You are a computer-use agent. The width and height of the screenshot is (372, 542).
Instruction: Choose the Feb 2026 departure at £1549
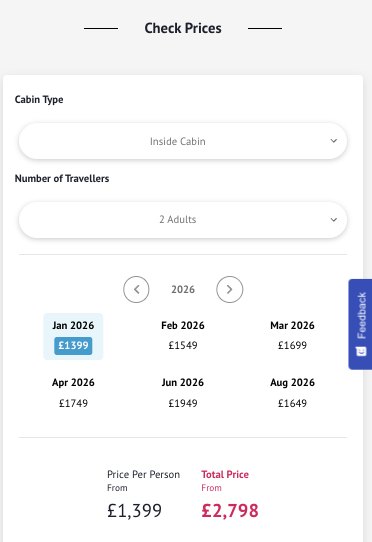pos(183,335)
